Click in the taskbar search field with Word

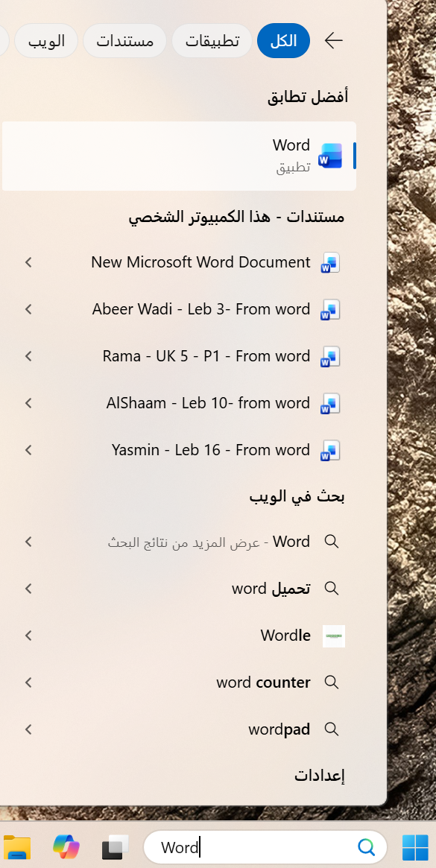pyautogui.click(x=265, y=847)
